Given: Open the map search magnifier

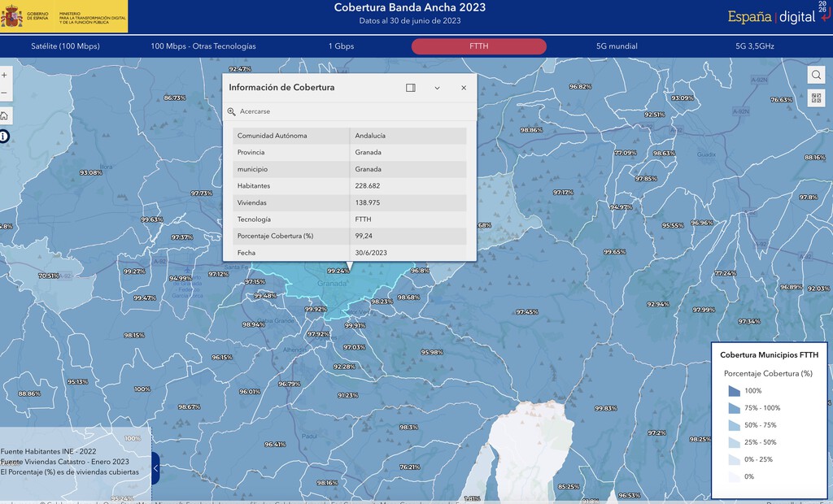Looking at the screenshot, I should pyautogui.click(x=816, y=75).
